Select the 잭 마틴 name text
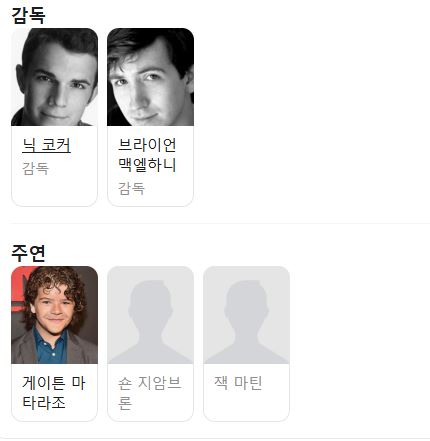 (238, 383)
